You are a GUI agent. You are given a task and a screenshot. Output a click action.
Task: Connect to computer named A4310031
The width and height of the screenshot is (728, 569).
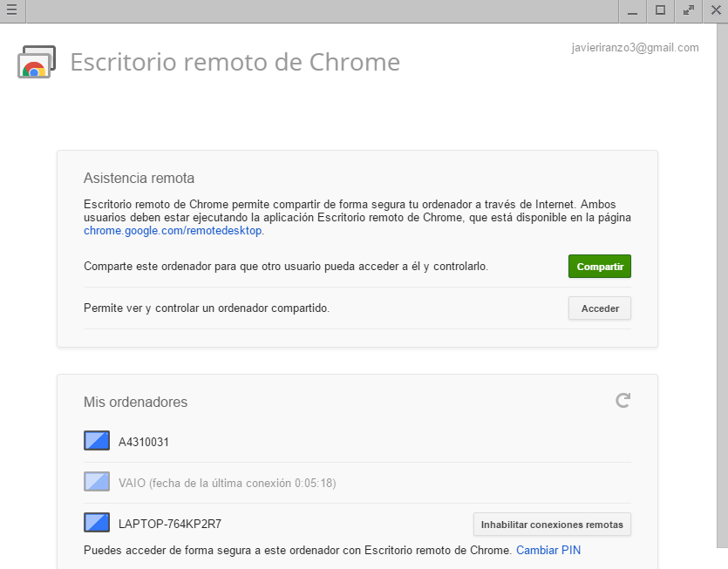click(144, 442)
